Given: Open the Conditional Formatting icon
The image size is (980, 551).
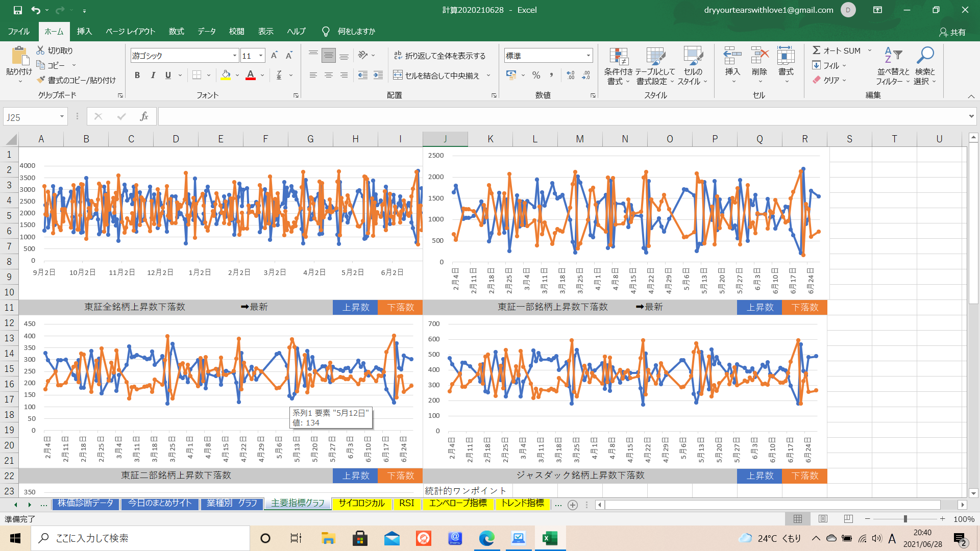Looking at the screenshot, I should (618, 57).
